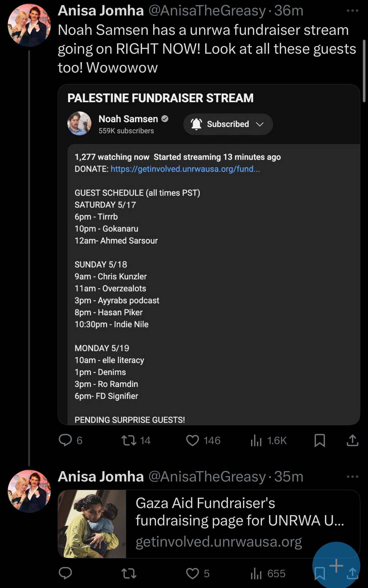Open Anisa Jomha's profile picture on first tweet
368x588 pixels.
(29, 25)
